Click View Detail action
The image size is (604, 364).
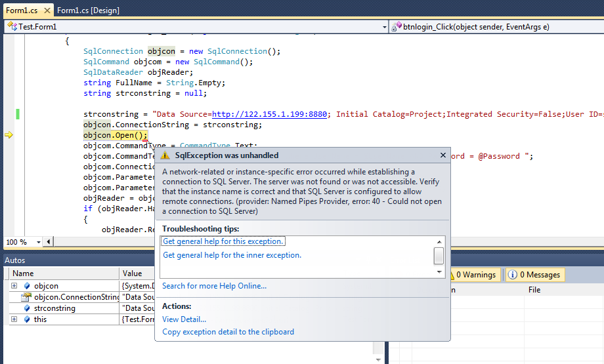pyautogui.click(x=184, y=319)
